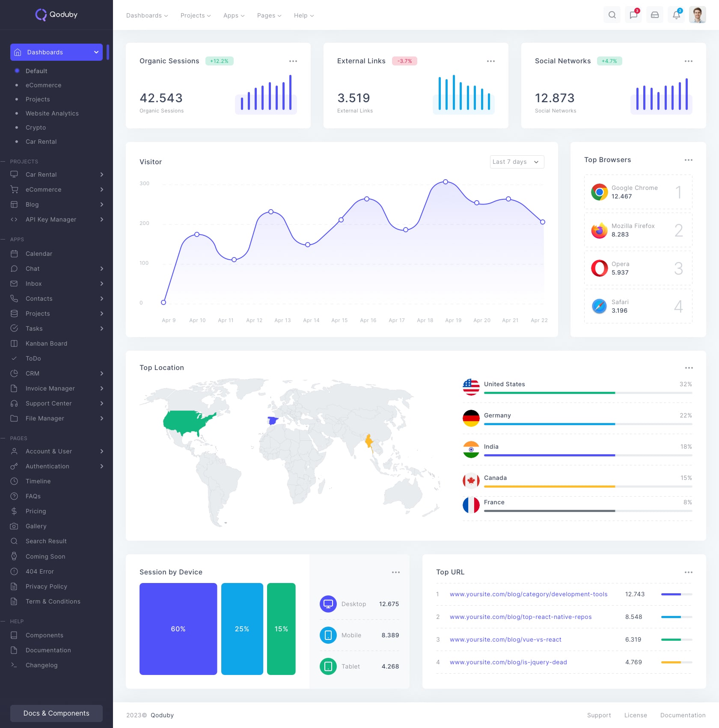Open the notifications bell icon
This screenshot has width=719, height=728.
pos(676,15)
